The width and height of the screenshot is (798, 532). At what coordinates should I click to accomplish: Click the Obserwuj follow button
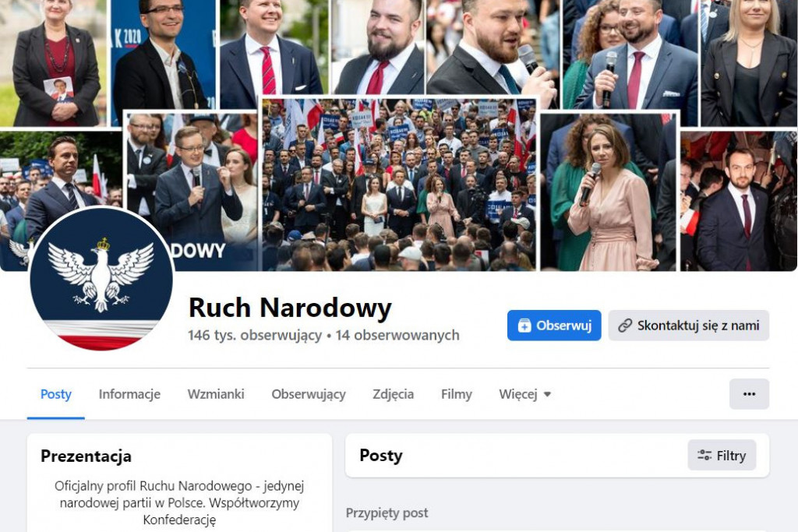[554, 326]
